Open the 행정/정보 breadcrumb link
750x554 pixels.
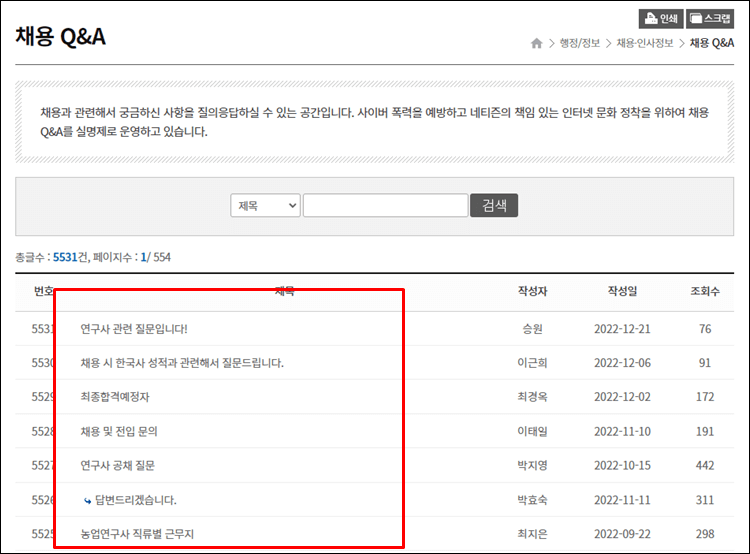(580, 44)
